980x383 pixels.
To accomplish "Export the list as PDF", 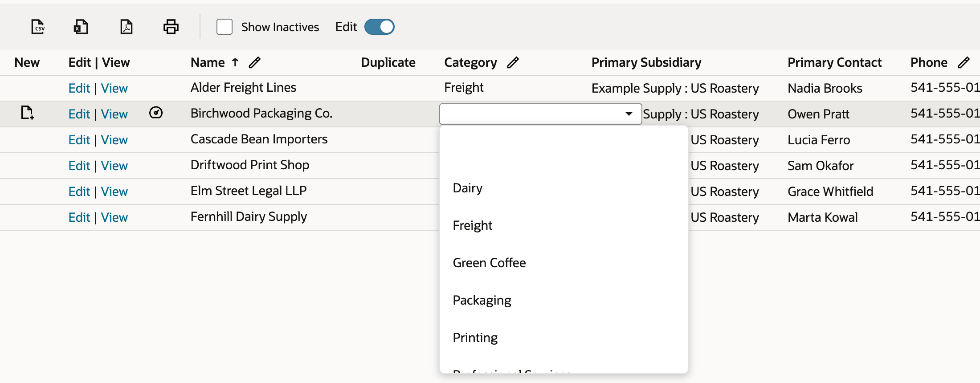I will 127,27.
